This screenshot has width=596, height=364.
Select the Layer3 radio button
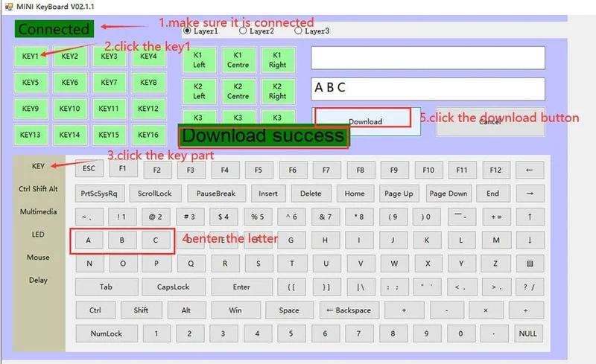tap(299, 31)
